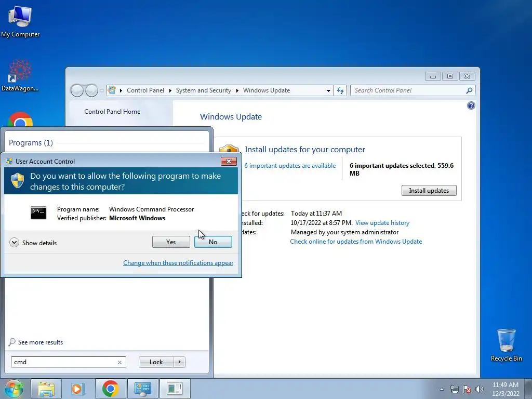532x399 pixels.
Task: Click the Windows Command Processor program icon
Action: coord(38,213)
